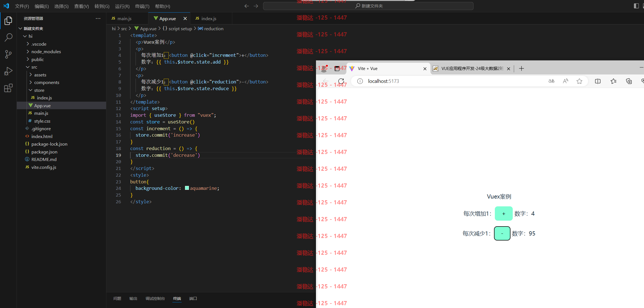Viewport: 644px width, 308px height.
Task: Click the + increment button in browser
Action: (x=504, y=214)
